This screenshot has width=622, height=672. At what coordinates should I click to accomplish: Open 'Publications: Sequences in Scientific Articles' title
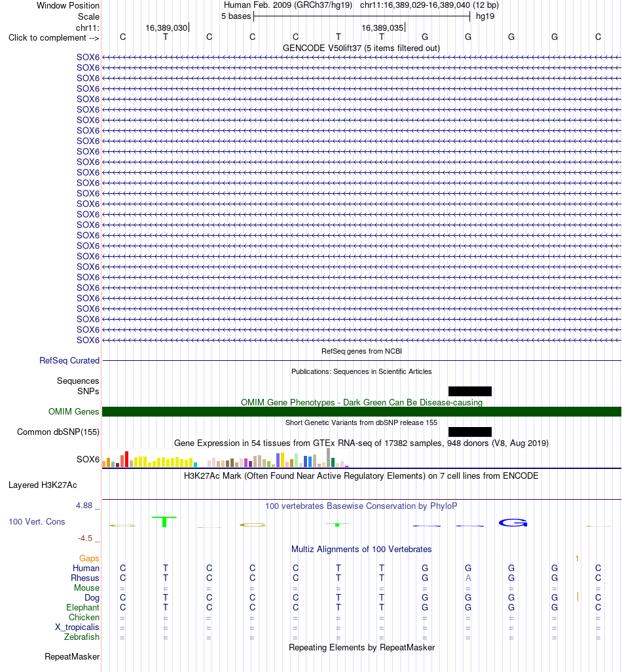361,371
